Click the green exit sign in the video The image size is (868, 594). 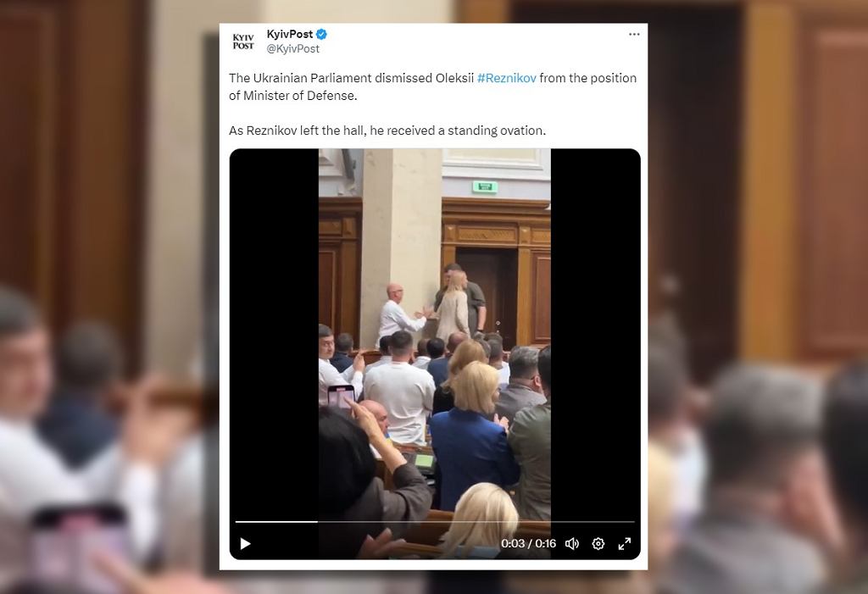click(485, 187)
